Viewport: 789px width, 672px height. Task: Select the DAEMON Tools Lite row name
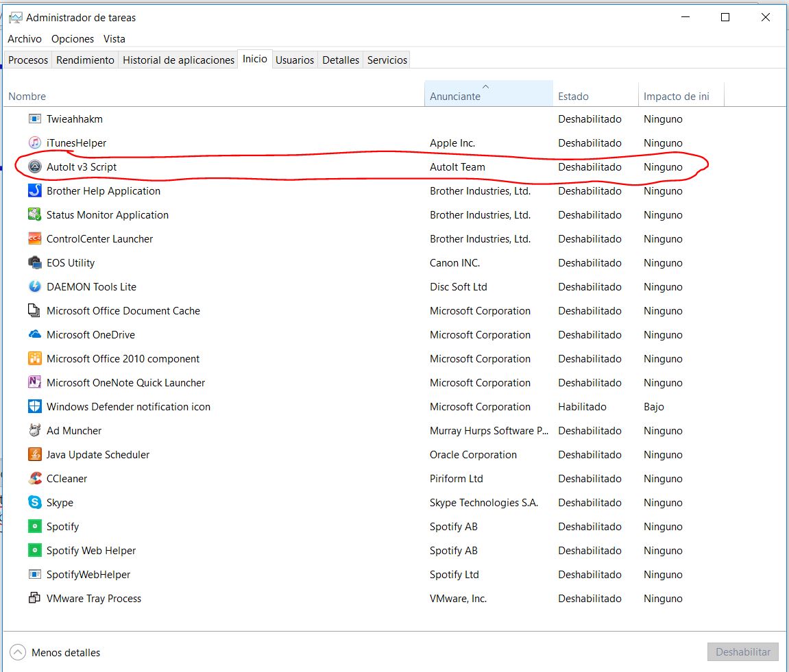click(x=92, y=287)
